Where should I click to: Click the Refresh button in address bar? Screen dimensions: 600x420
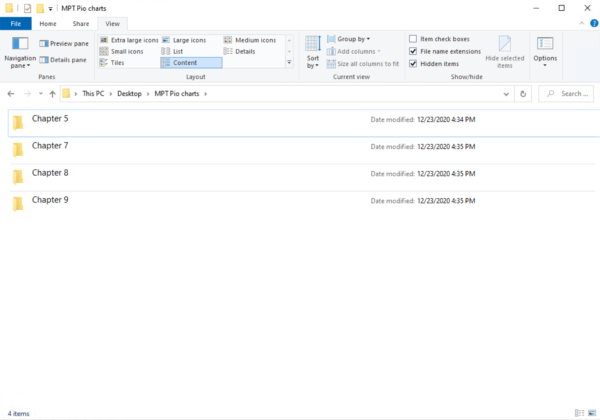click(523, 94)
